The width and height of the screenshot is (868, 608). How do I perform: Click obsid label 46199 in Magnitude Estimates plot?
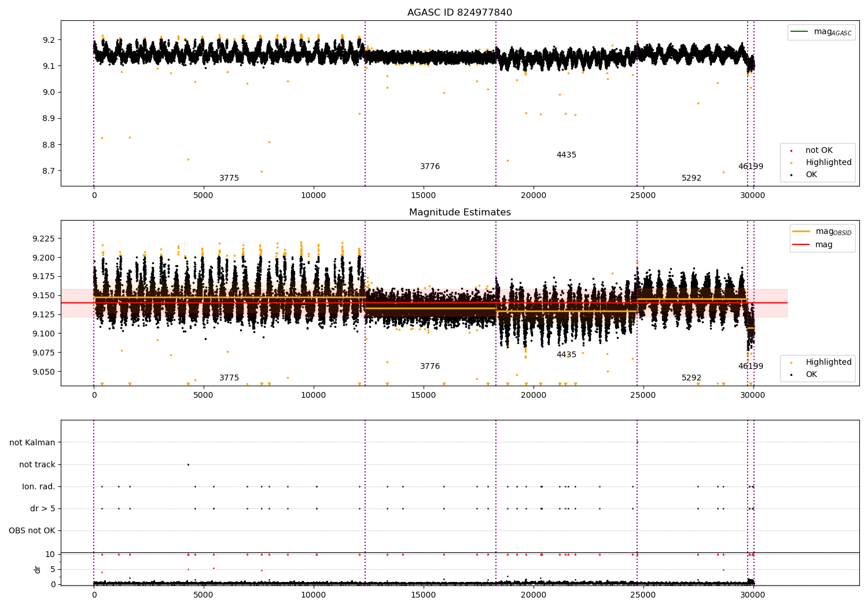(751, 367)
